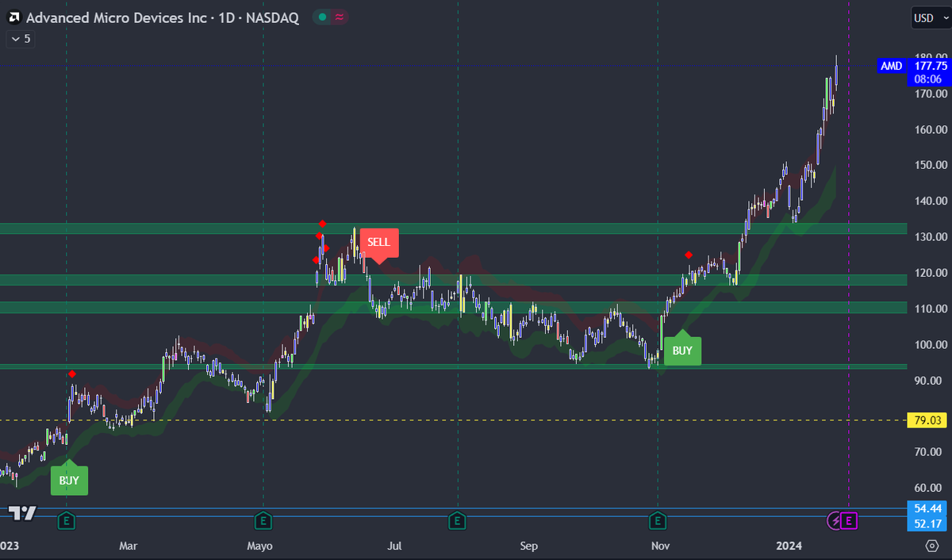Select the white dashed line at 79.03
This screenshot has width=952, height=560.
pyautogui.click(x=452, y=420)
